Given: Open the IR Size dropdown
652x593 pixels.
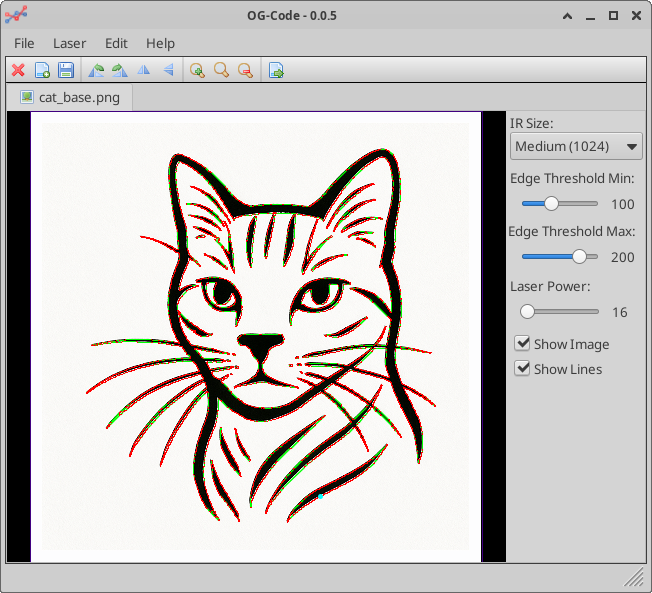Looking at the screenshot, I should [576, 146].
